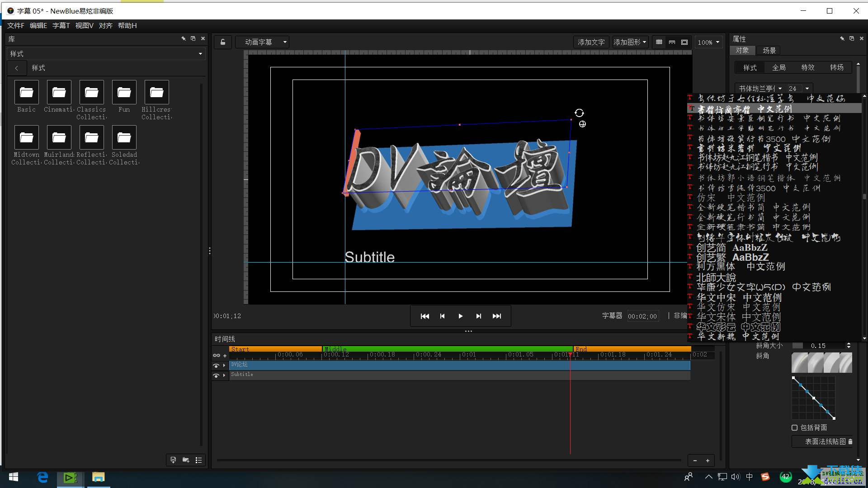Expand the Subtitle track
The height and width of the screenshot is (488, 868).
(224, 375)
